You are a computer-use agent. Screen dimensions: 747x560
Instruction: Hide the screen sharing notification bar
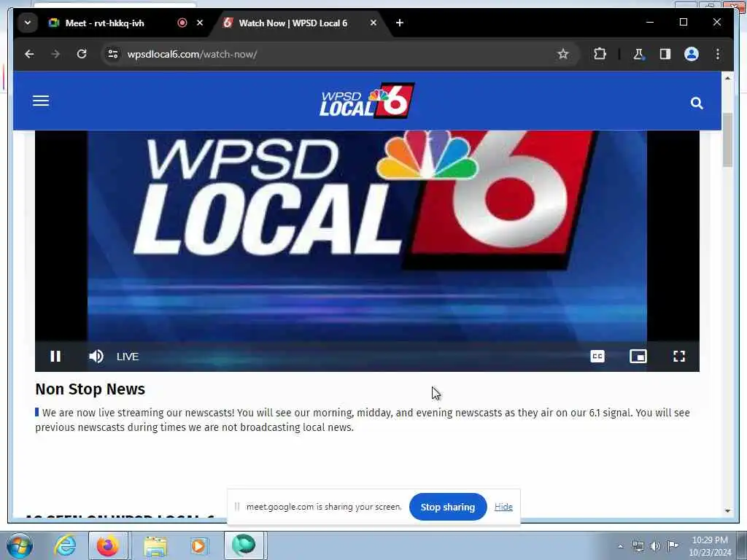point(503,507)
